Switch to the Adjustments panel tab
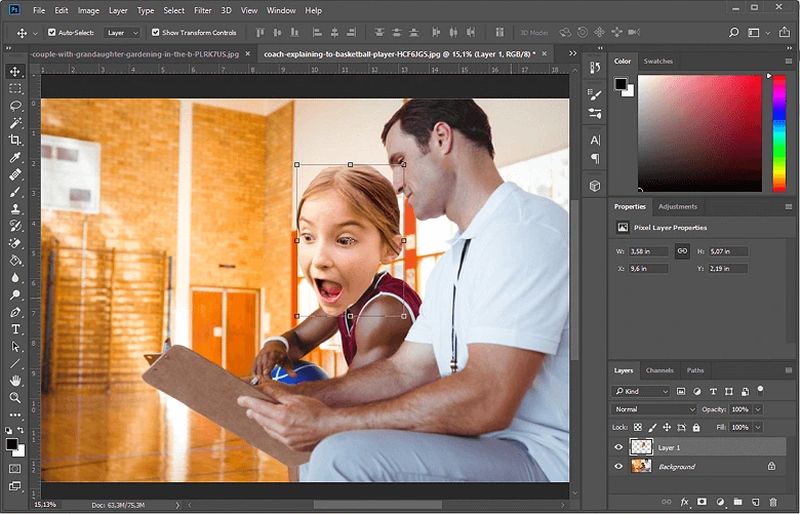The width and height of the screenshot is (800, 514). coord(678,206)
